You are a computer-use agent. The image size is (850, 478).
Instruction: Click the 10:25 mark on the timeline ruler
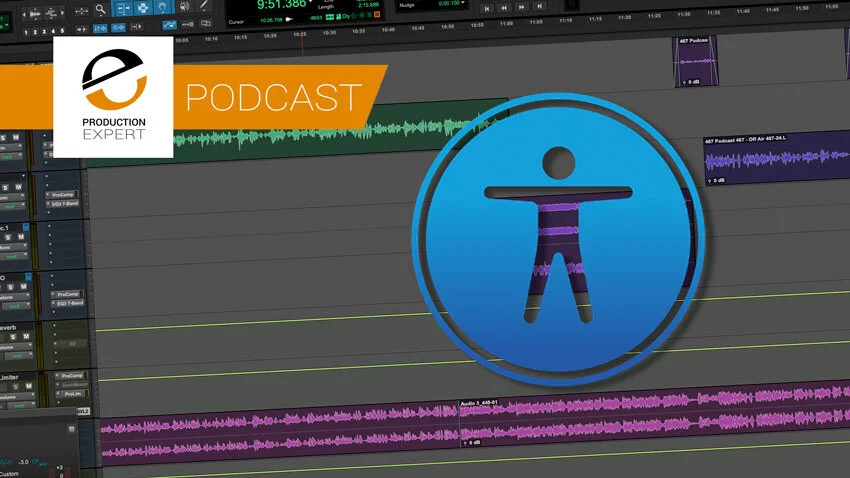(x=299, y=34)
